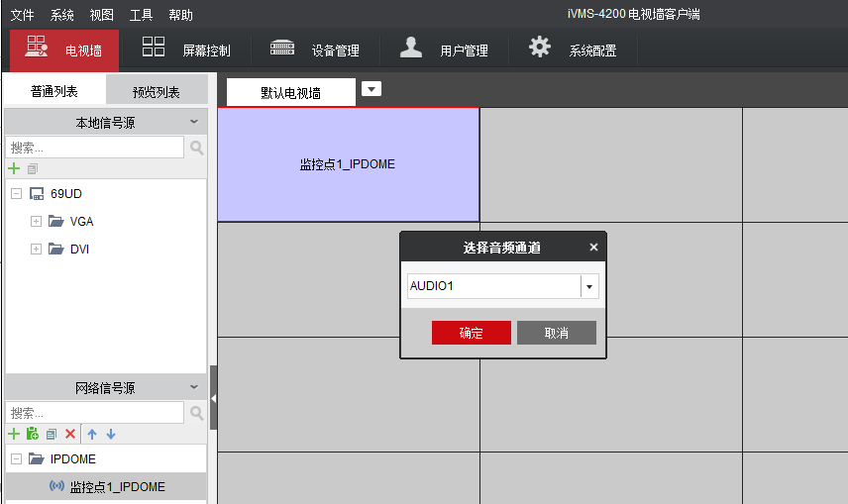Select 监控点1_IPDOME in network source tree
Screen dimensions: 848x504
(x=117, y=486)
